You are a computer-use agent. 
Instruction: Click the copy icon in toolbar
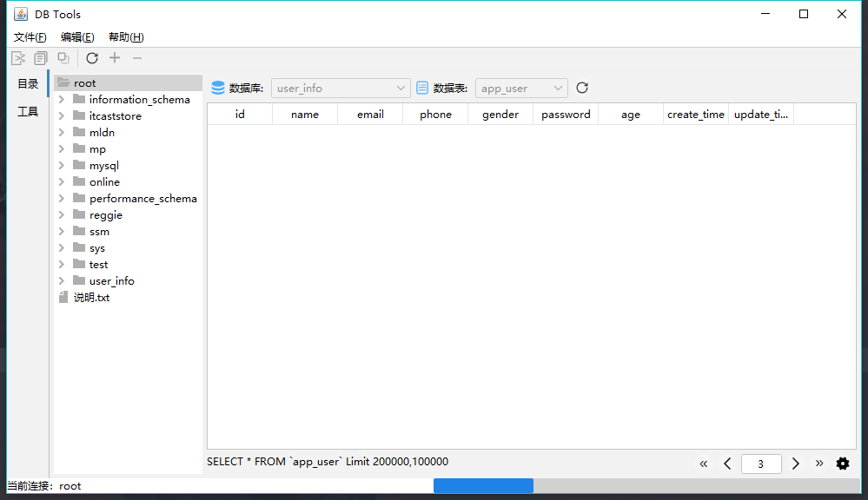point(41,58)
